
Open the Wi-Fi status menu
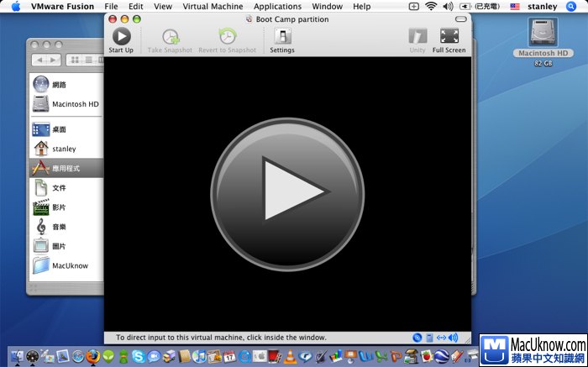point(431,7)
